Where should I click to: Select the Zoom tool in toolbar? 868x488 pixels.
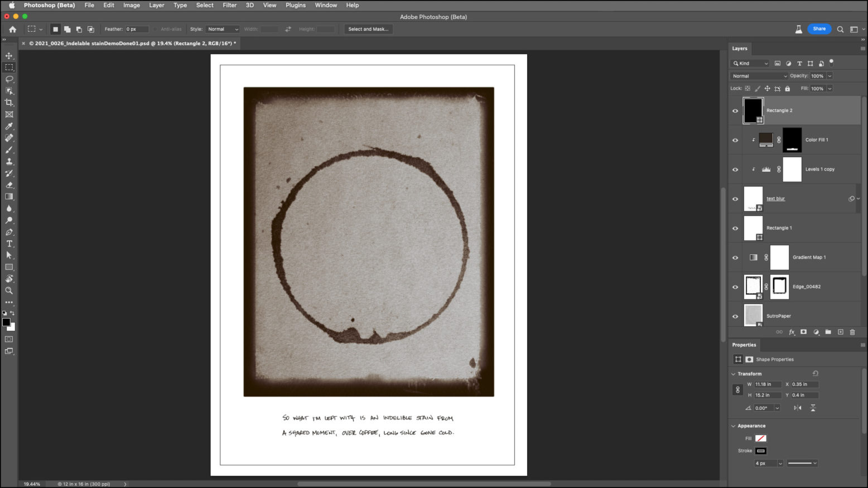(9, 291)
